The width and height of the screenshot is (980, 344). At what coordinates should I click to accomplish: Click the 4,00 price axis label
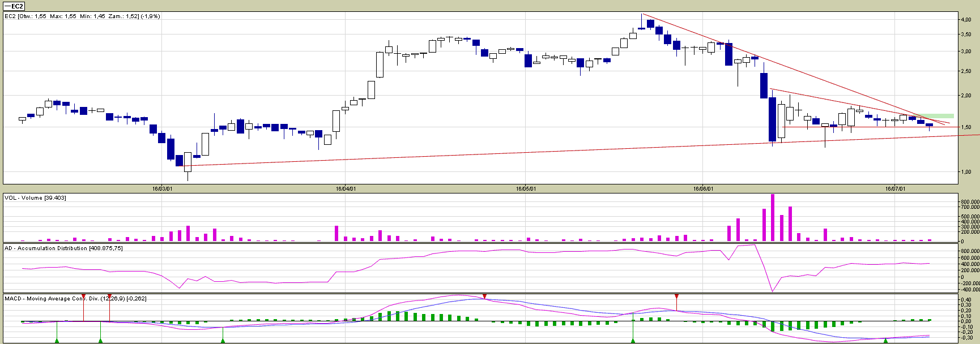click(965, 19)
